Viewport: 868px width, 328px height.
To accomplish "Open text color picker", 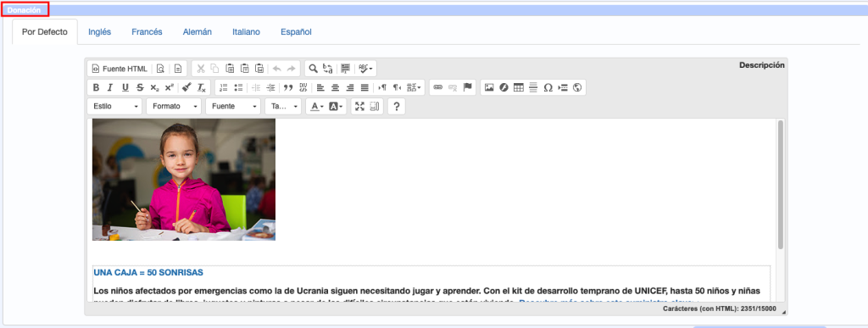I will coord(317,106).
